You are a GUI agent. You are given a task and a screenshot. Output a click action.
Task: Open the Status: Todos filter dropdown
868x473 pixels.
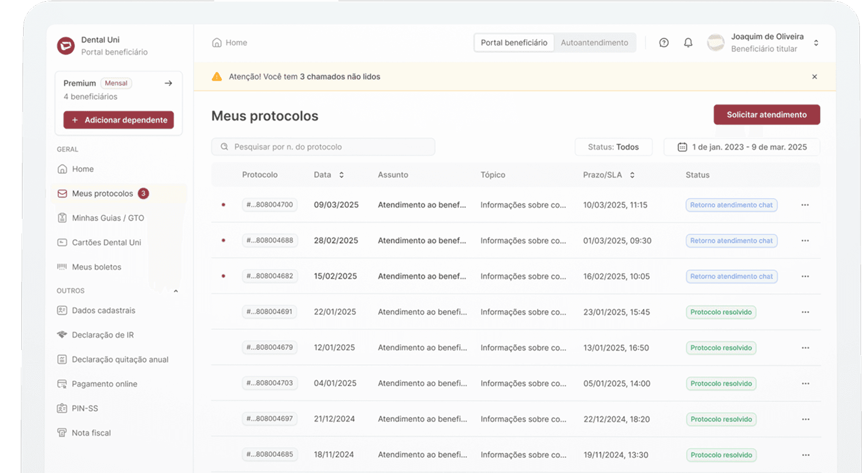pyautogui.click(x=613, y=147)
